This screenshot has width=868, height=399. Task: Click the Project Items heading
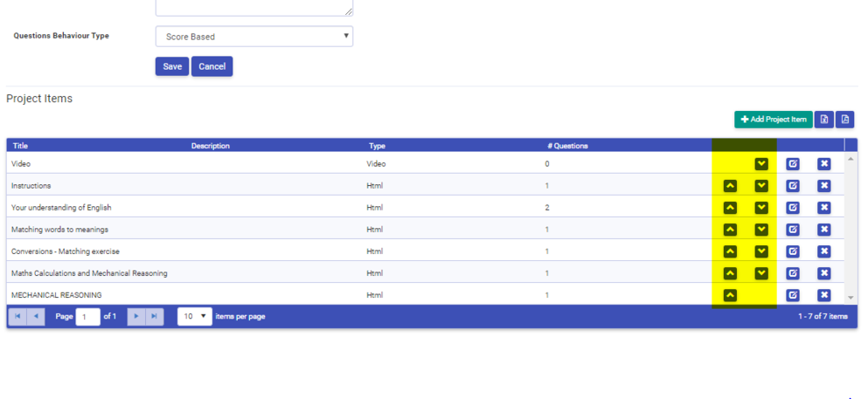[39, 99]
